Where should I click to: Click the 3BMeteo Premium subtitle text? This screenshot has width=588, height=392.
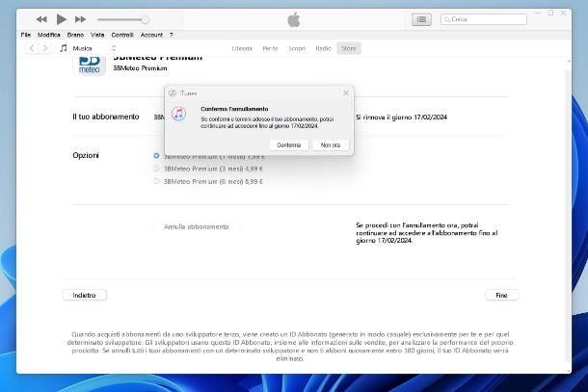coord(140,68)
